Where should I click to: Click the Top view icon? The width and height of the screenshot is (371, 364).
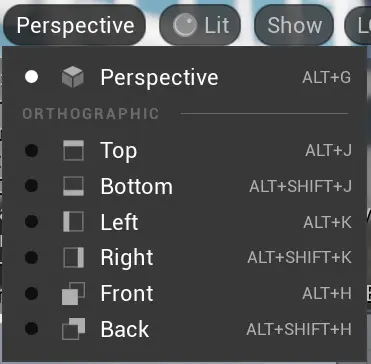point(73,150)
